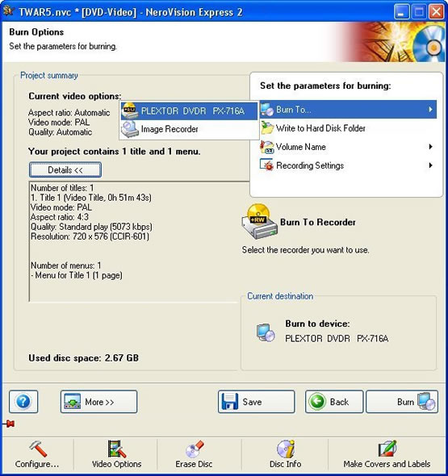This screenshot has width=448, height=476.
Task: Click the Recording Settings bug icon
Action: pyautogui.click(x=267, y=165)
